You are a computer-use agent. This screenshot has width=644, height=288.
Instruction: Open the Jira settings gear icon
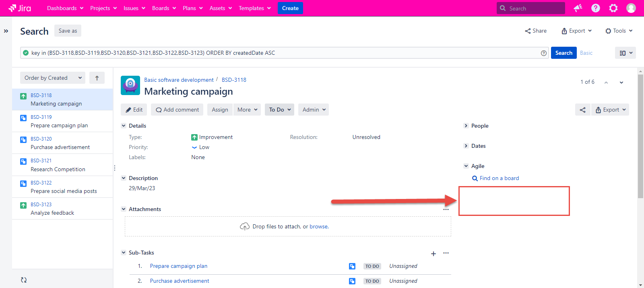pyautogui.click(x=613, y=8)
